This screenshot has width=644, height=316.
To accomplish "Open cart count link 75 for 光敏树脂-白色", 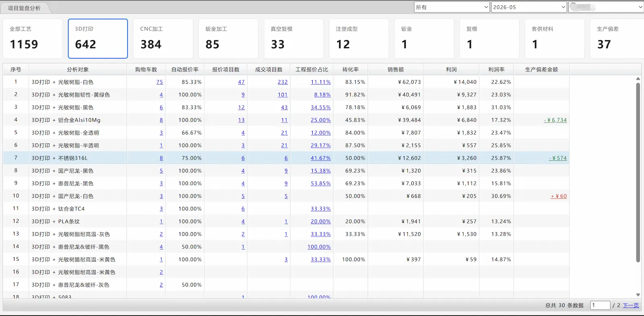I will coord(159,82).
